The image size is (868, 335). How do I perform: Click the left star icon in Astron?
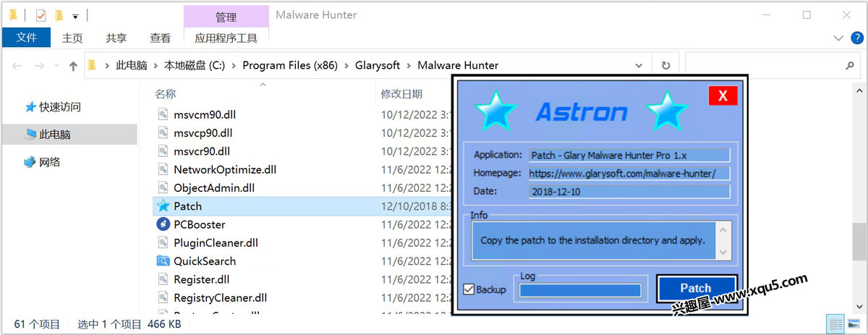coord(495,110)
